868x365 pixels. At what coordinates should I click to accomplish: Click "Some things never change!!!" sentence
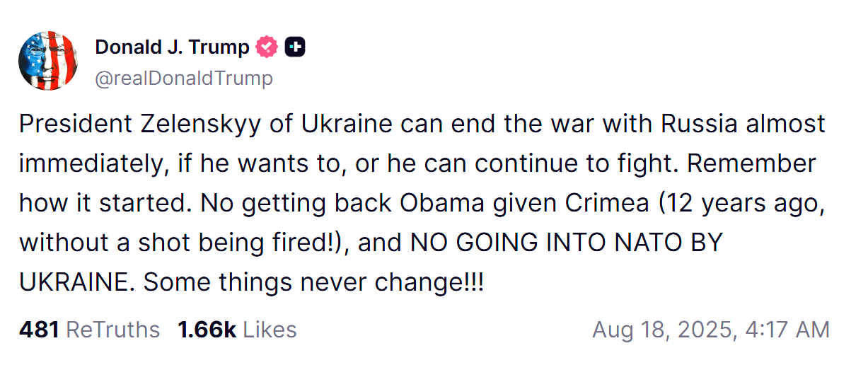point(313,283)
